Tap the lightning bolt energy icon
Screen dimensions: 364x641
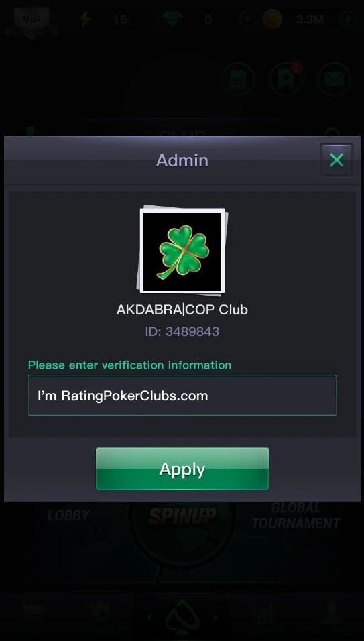click(84, 19)
